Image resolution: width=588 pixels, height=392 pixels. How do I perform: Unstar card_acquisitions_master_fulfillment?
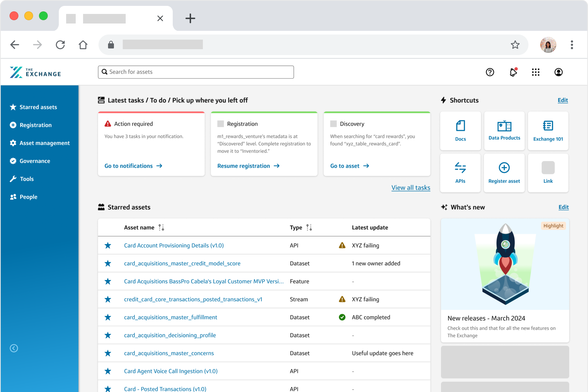(x=108, y=317)
